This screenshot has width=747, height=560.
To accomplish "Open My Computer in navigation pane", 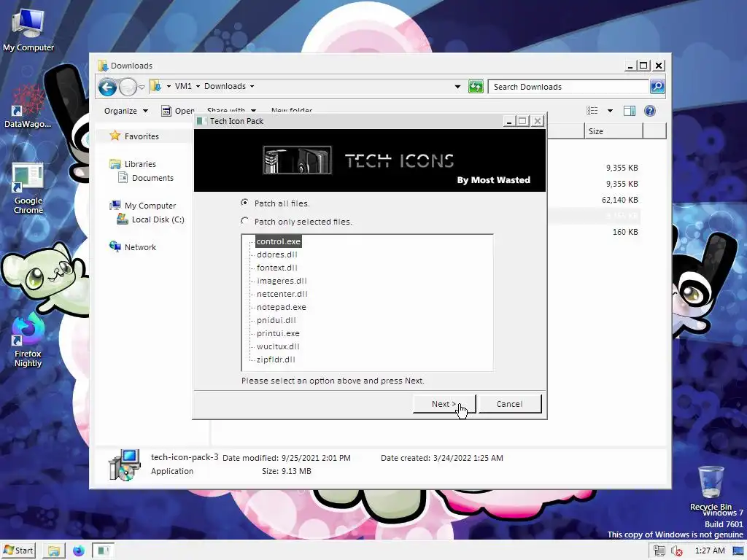I will tap(143, 205).
